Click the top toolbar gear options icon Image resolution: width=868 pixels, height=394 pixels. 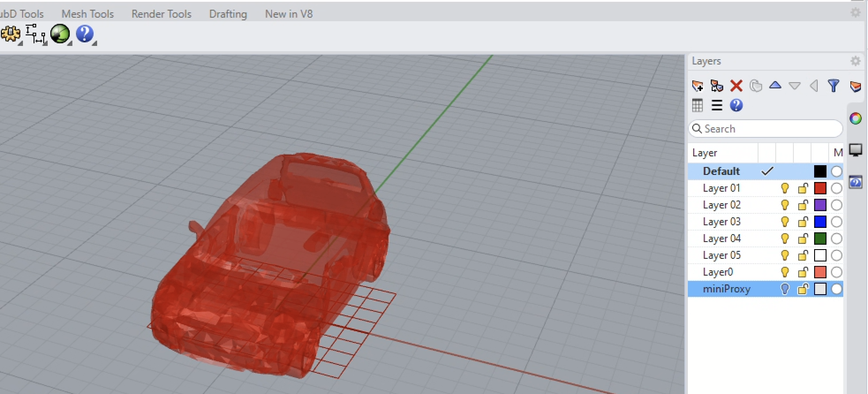856,12
